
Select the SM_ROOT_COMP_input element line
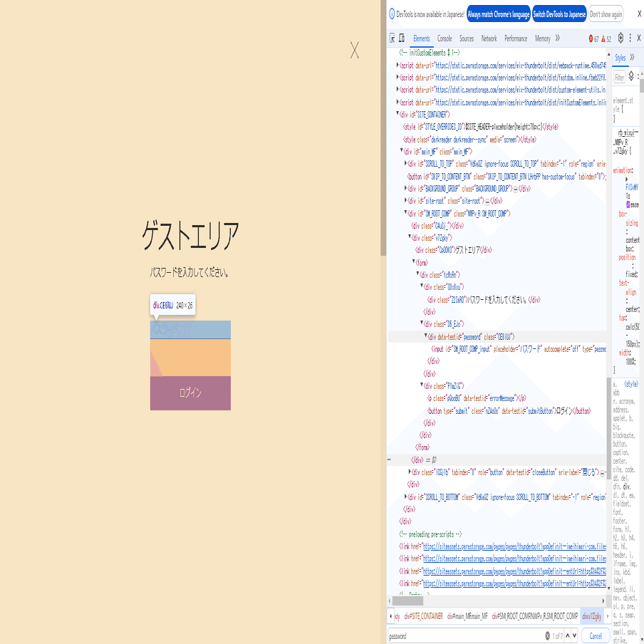click(x=519, y=349)
